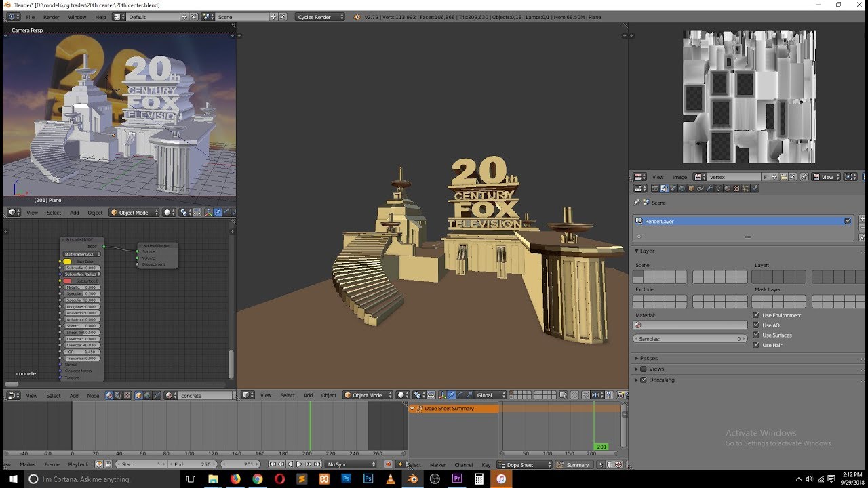The width and height of the screenshot is (868, 488).
Task: Click Samples value slider
Action: tap(690, 338)
